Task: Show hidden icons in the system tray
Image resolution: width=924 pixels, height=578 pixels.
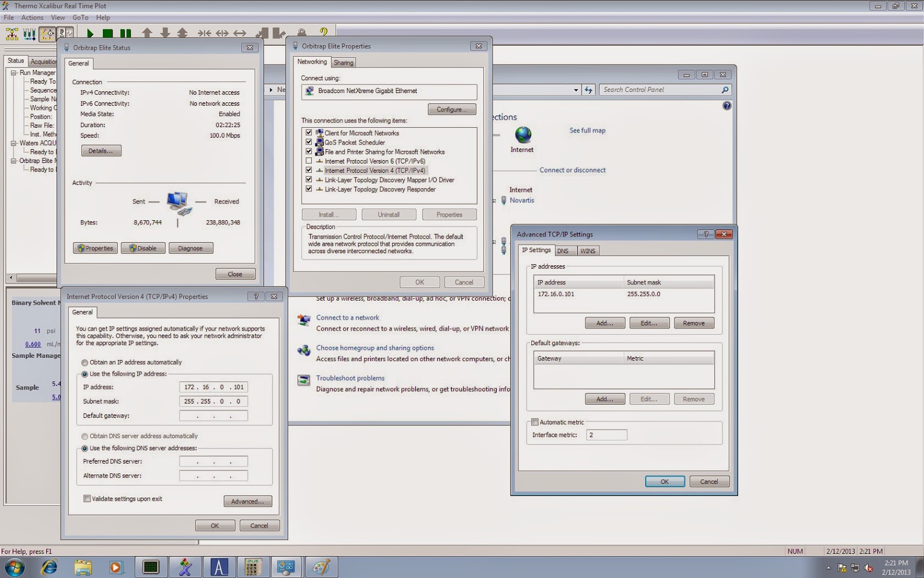Action: [829, 568]
